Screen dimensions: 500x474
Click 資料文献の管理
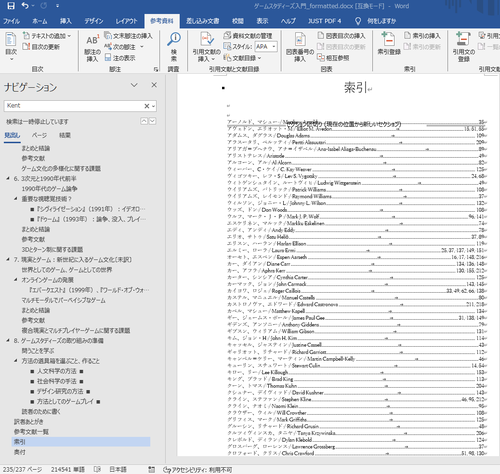(248, 36)
